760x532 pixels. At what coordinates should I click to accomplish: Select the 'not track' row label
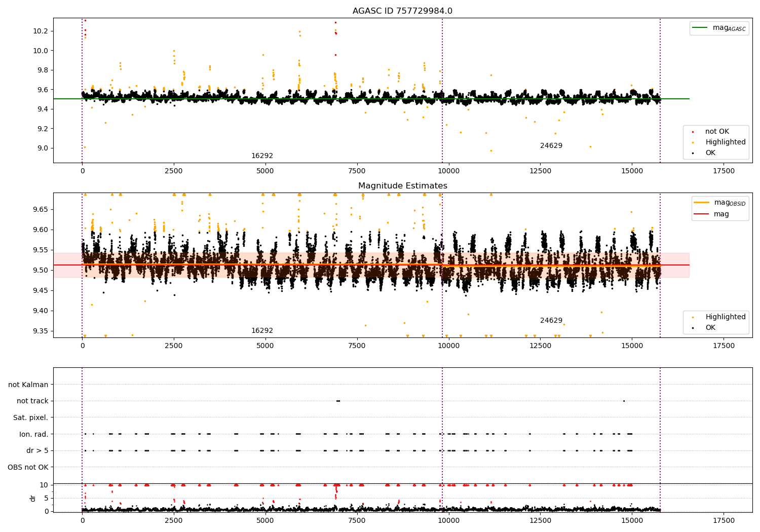32,401
